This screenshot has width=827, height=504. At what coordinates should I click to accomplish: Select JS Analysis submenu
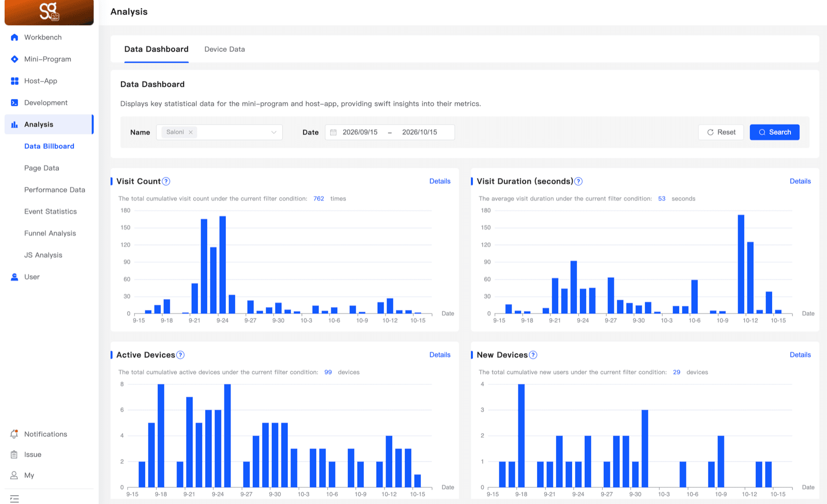pyautogui.click(x=43, y=255)
